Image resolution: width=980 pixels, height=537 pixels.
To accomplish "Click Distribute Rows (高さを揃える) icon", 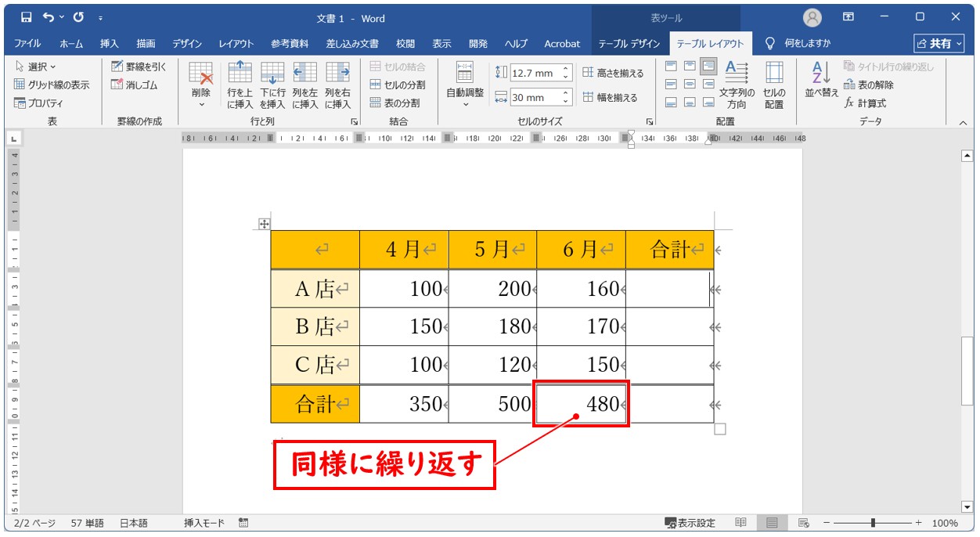I will [613, 73].
